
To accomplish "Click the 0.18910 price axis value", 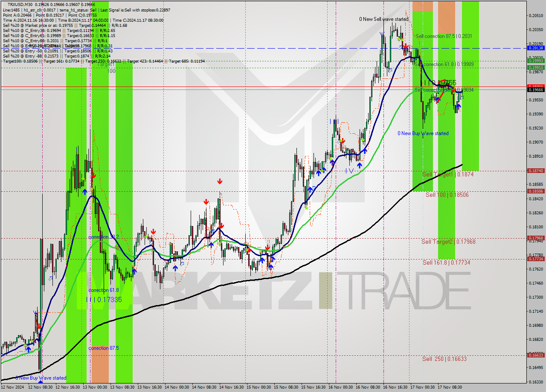I will 536,156.
